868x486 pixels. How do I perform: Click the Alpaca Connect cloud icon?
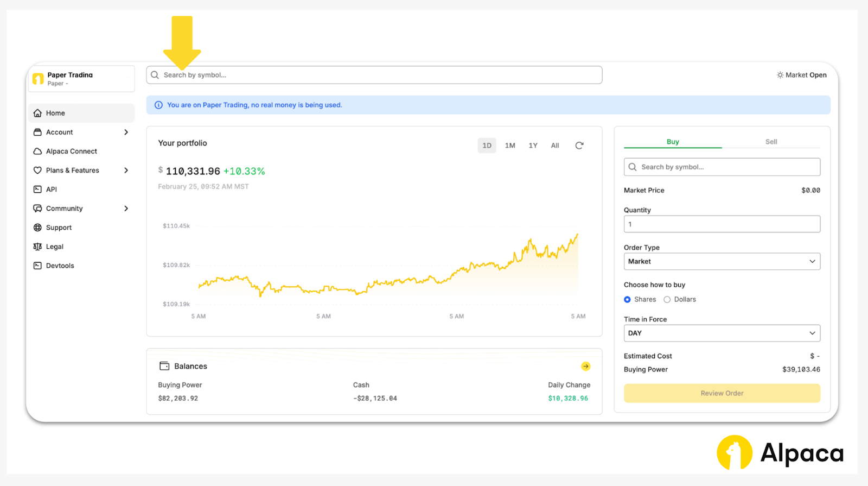click(x=37, y=152)
